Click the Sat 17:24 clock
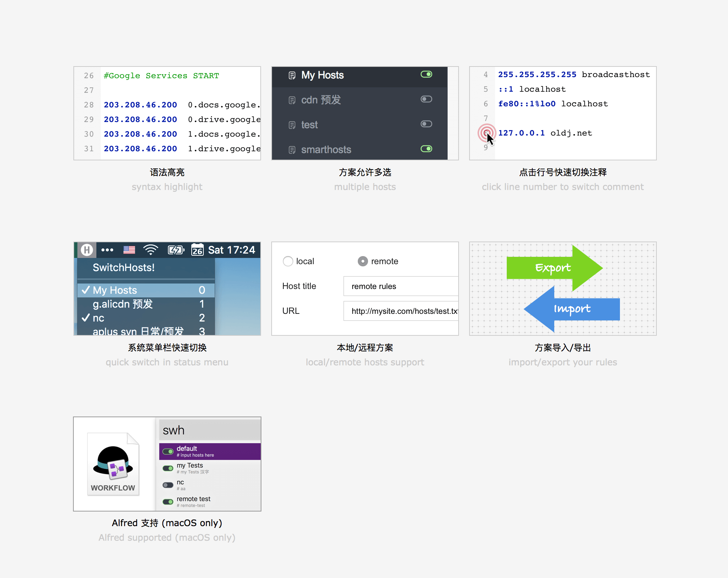Screen dimensions: 728x578 tap(231, 250)
